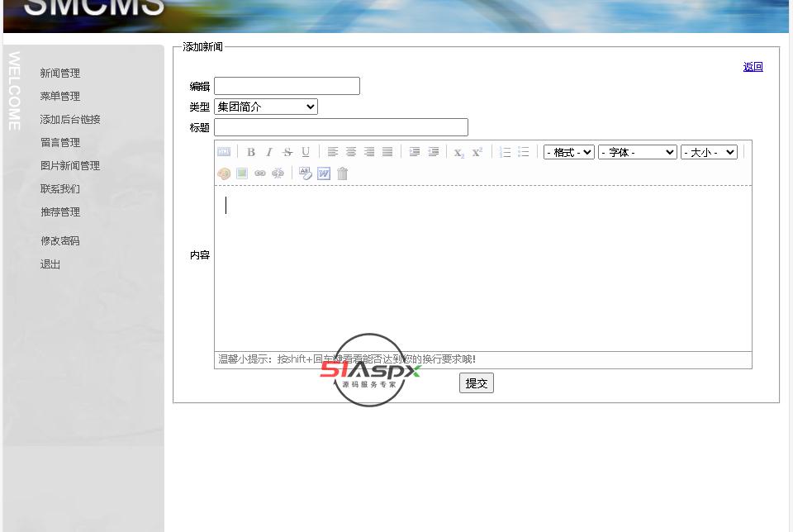Image resolution: width=793 pixels, height=532 pixels.
Task: Click the trash clear content icon
Action: [342, 173]
